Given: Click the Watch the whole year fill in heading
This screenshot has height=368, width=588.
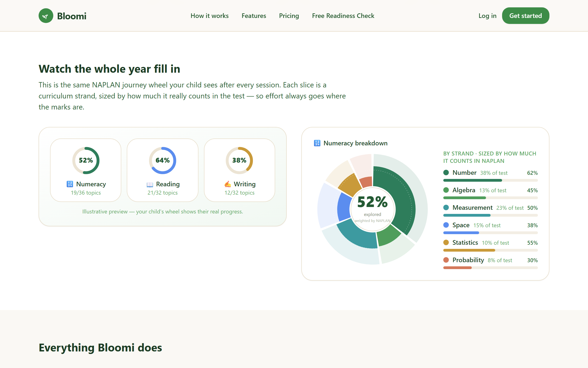Looking at the screenshot, I should tap(109, 69).
